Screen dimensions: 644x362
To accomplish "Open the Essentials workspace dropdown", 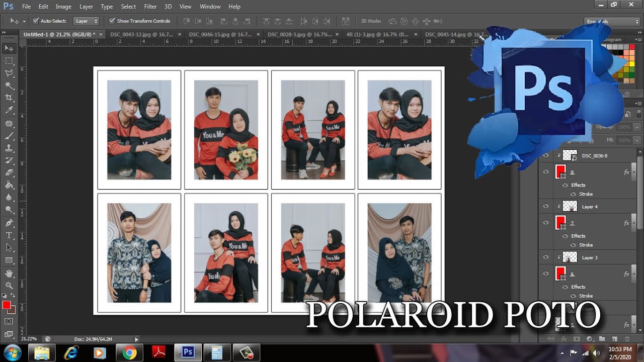I will pyautogui.click(x=613, y=21).
